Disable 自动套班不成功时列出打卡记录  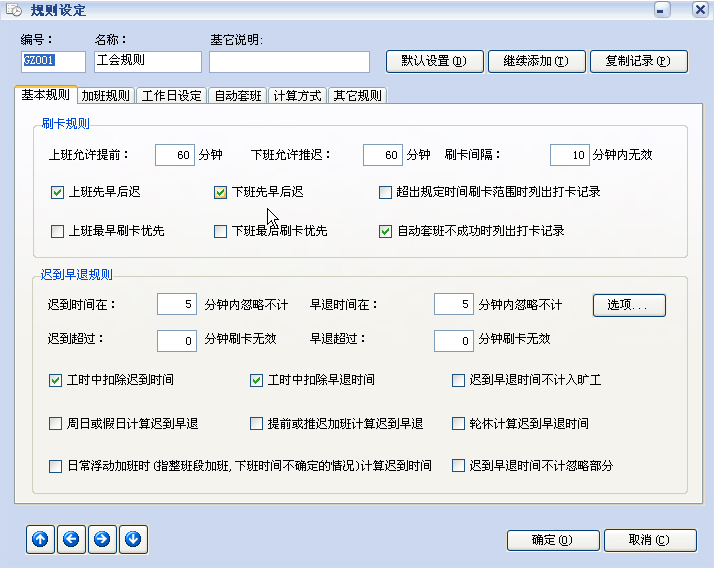point(386,231)
